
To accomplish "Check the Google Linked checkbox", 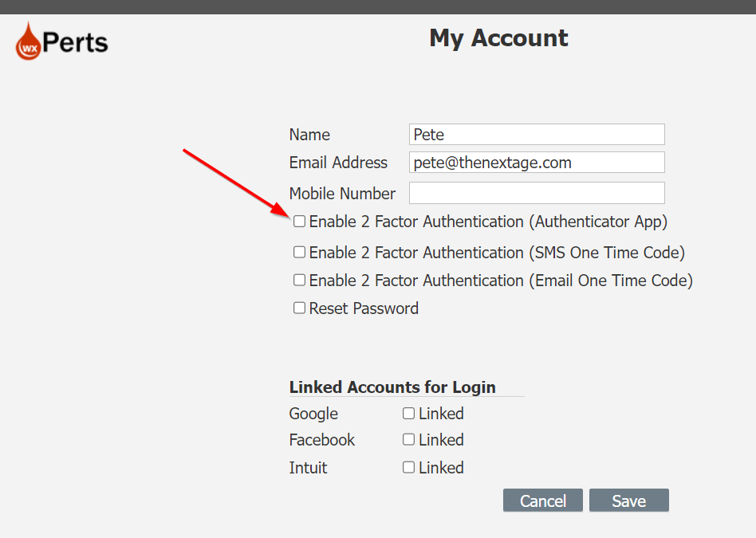I will click(408, 413).
